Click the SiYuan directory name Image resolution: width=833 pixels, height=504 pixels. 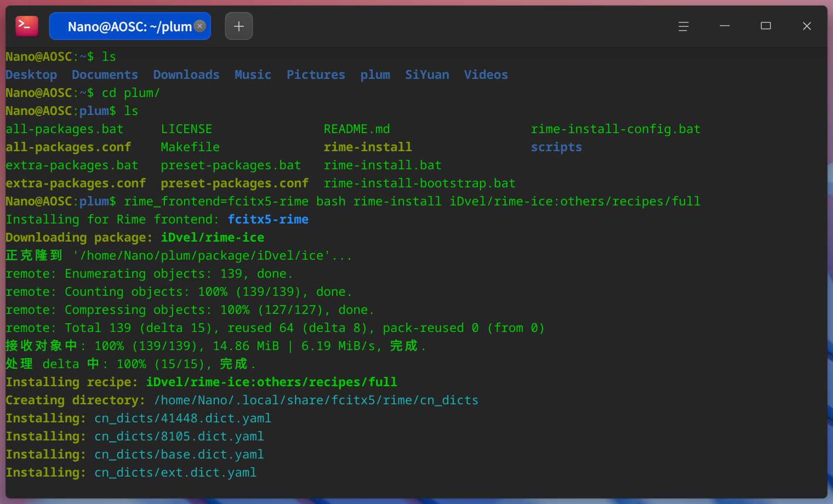[x=427, y=75]
